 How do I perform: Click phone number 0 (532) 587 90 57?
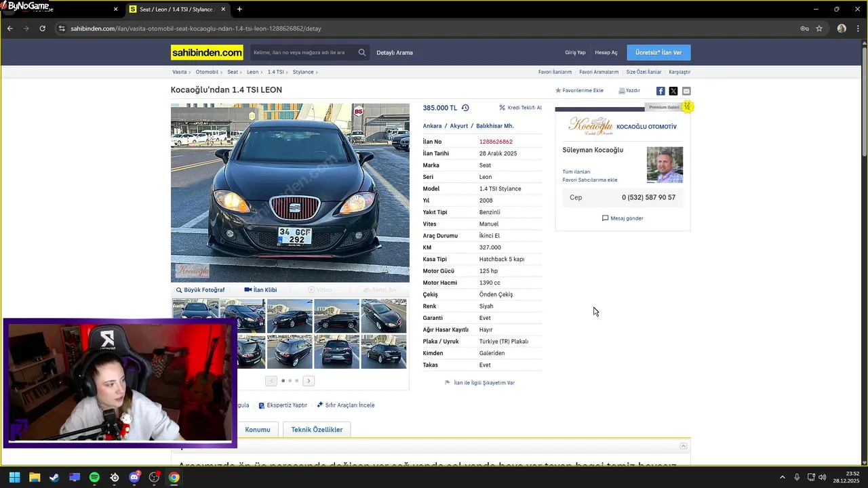648,197
